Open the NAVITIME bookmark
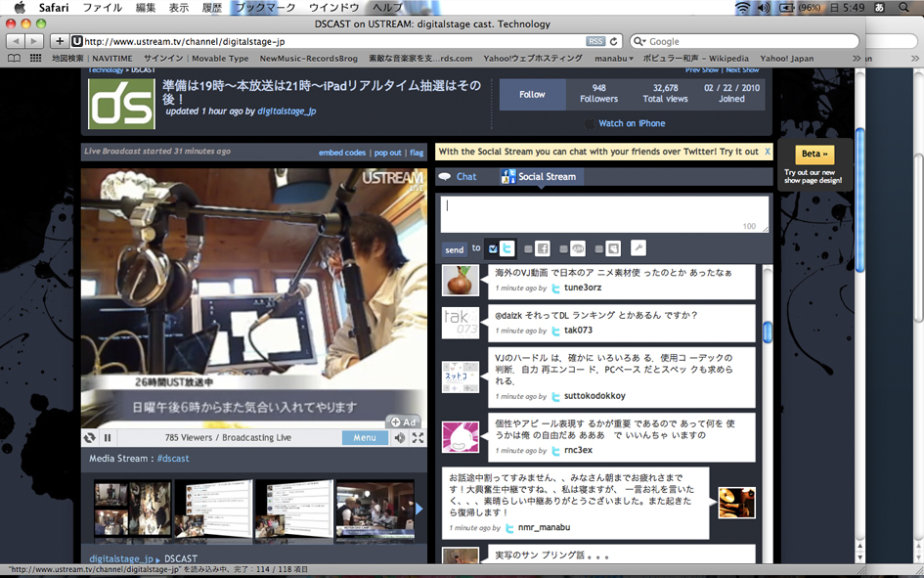924x578 pixels. point(112,59)
